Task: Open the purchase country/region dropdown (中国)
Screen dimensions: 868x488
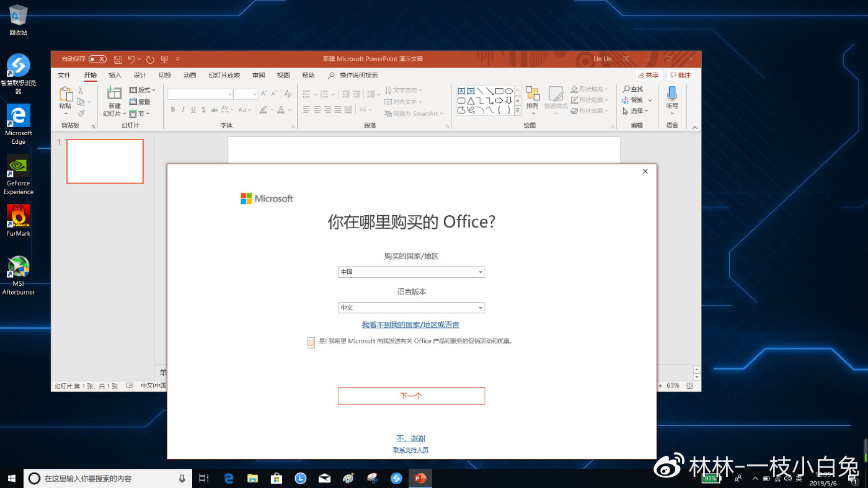Action: click(411, 272)
